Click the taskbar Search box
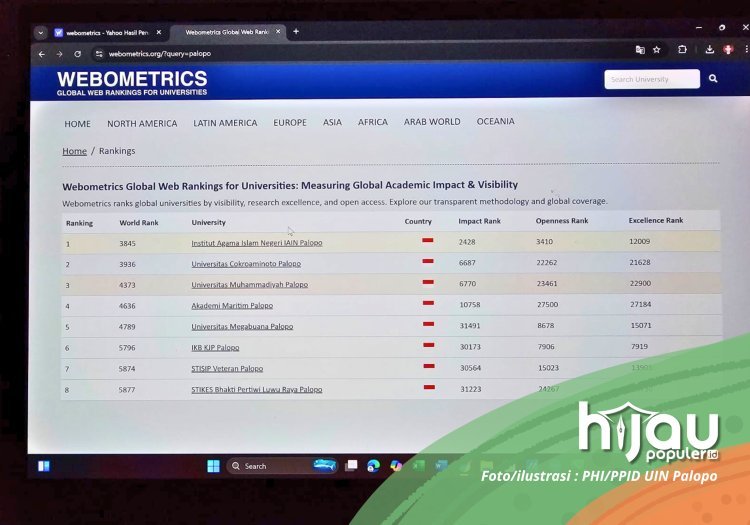This screenshot has height=525, width=750. pyautogui.click(x=282, y=466)
